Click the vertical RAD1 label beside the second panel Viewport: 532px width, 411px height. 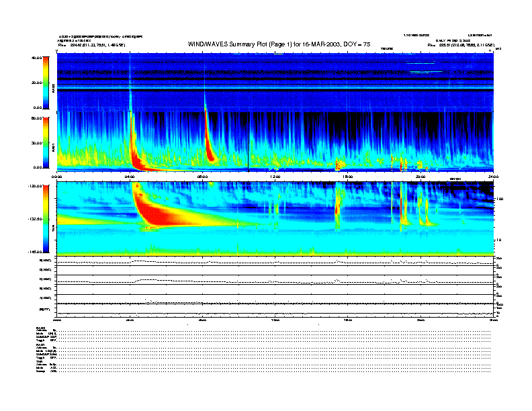(x=53, y=148)
